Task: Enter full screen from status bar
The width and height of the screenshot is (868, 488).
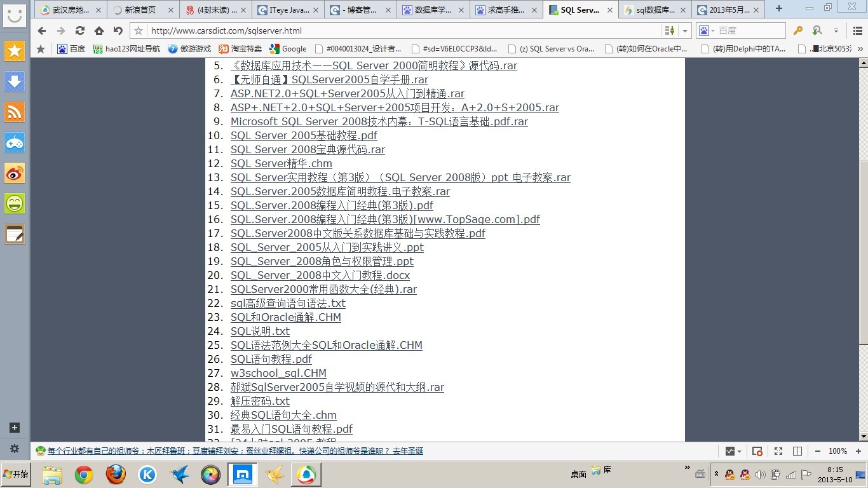Action: click(778, 451)
